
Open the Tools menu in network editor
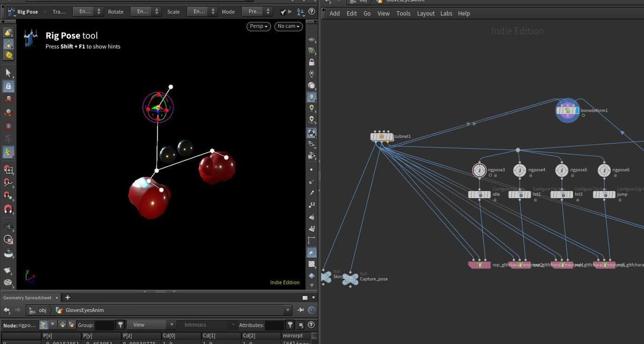click(x=404, y=14)
